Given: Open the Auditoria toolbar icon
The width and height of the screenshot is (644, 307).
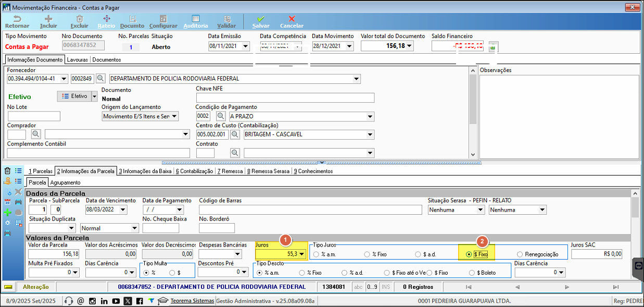Looking at the screenshot, I should pos(196,22).
